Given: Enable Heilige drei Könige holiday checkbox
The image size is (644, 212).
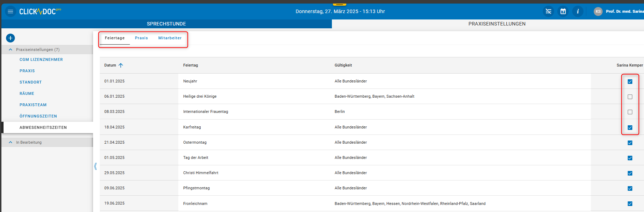Looking at the screenshot, I should pyautogui.click(x=630, y=97).
